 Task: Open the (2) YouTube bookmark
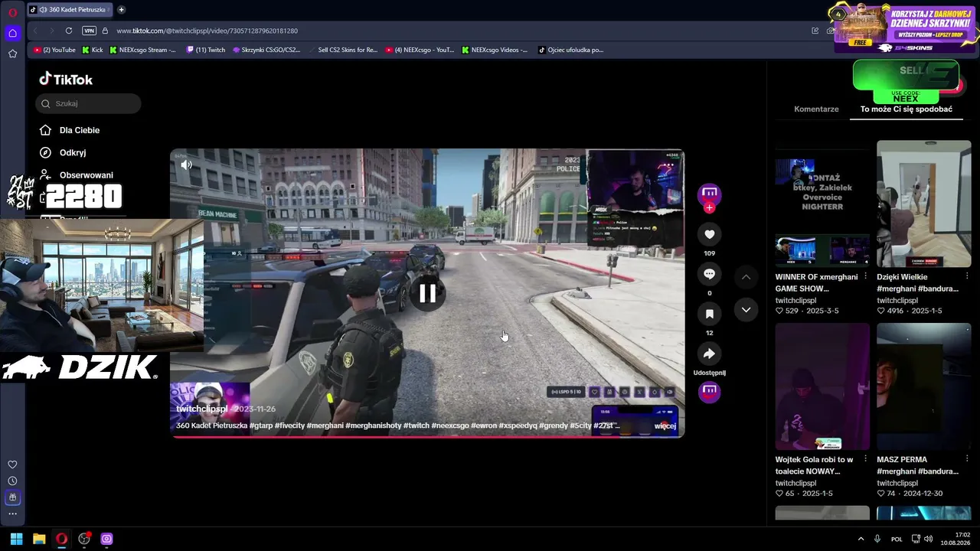pos(55,50)
